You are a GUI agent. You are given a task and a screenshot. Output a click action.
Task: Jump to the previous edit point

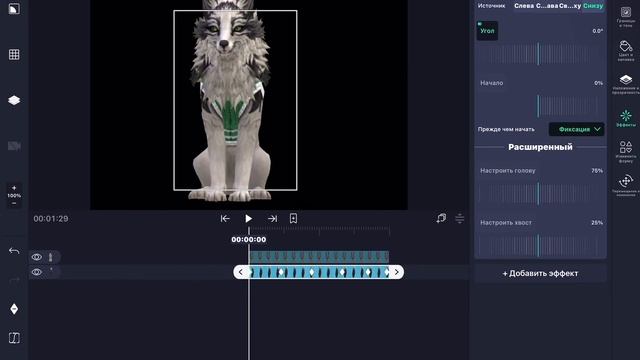pos(225,219)
